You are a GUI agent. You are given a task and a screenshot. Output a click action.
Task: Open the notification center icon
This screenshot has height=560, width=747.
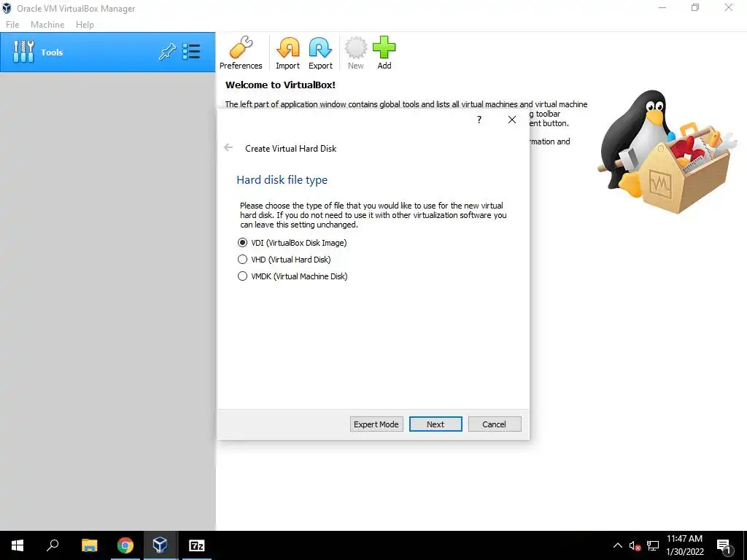tap(724, 546)
